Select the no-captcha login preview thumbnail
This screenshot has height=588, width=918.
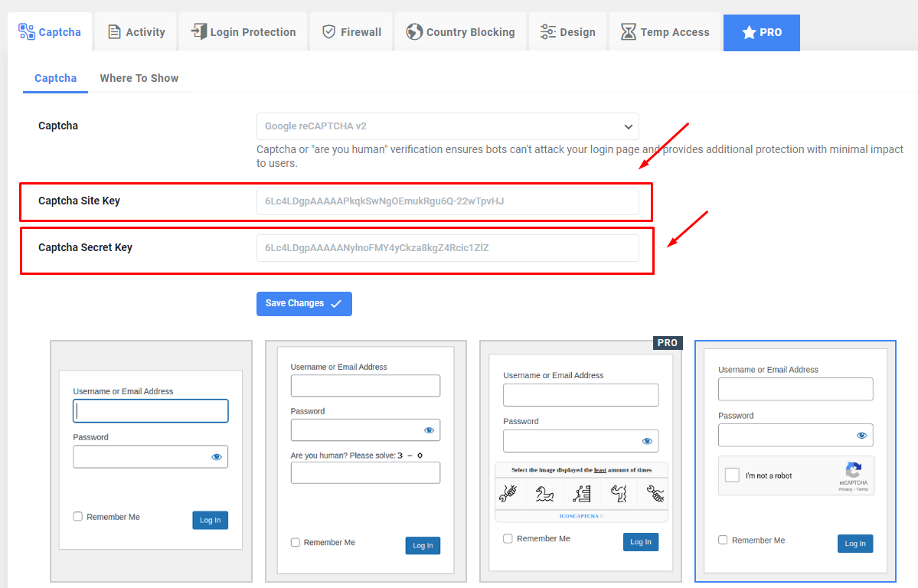(151, 461)
